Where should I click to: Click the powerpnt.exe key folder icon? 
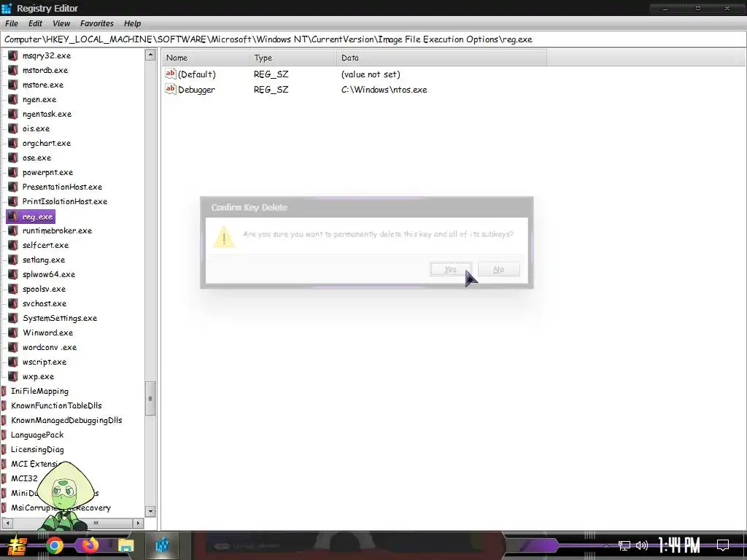pyautogui.click(x=13, y=172)
